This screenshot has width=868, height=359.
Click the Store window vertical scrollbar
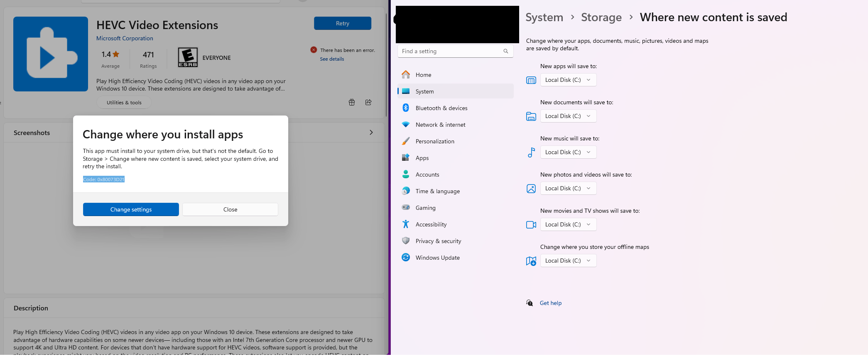click(x=387, y=64)
